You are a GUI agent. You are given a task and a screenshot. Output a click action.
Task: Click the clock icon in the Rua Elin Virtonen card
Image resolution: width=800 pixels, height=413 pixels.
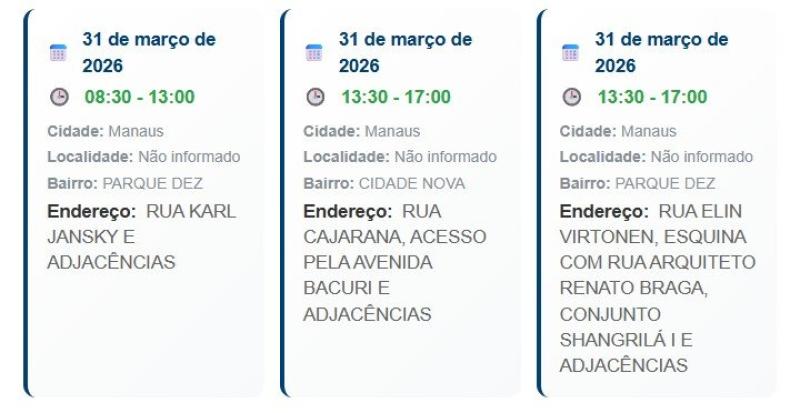click(x=570, y=97)
